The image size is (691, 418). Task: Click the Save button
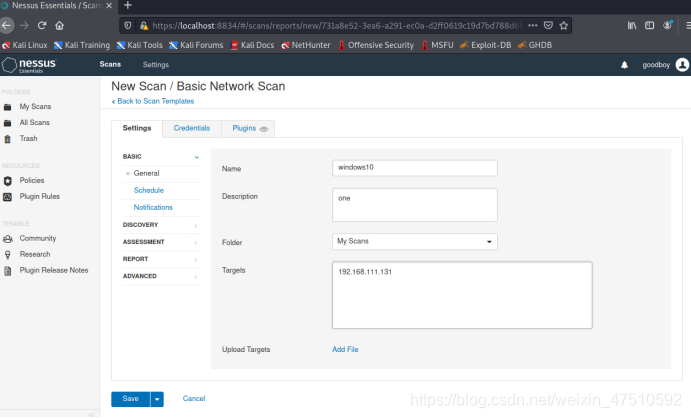click(x=130, y=399)
